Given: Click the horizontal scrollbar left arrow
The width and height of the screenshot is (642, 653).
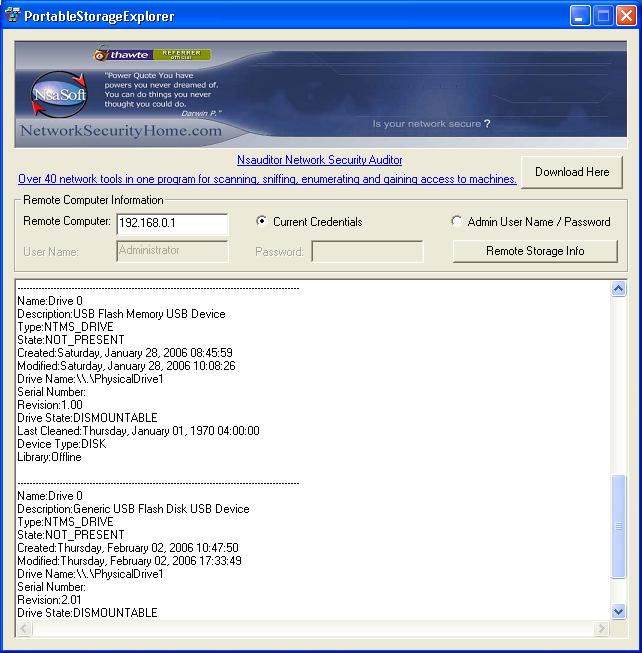Looking at the screenshot, I should tap(24, 628).
